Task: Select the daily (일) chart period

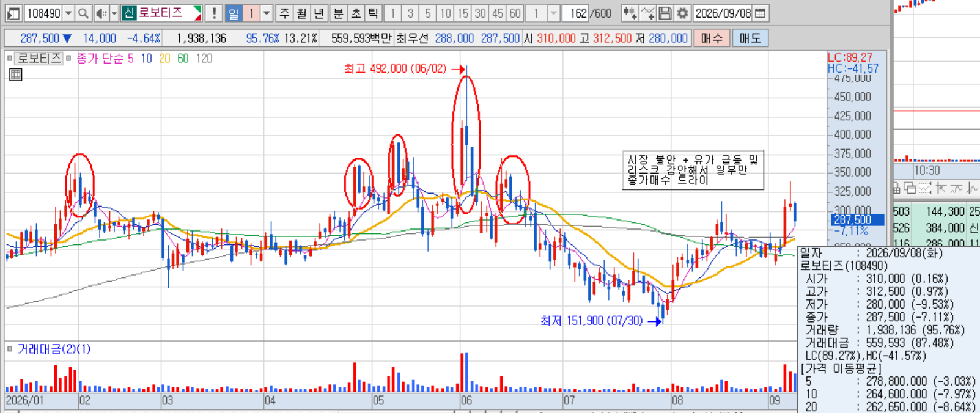Action: click(234, 13)
